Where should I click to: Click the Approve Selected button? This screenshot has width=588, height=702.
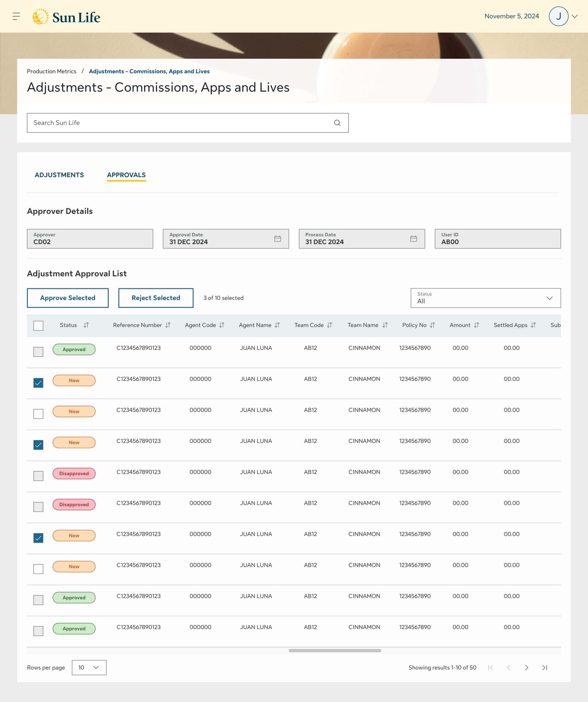coord(68,298)
